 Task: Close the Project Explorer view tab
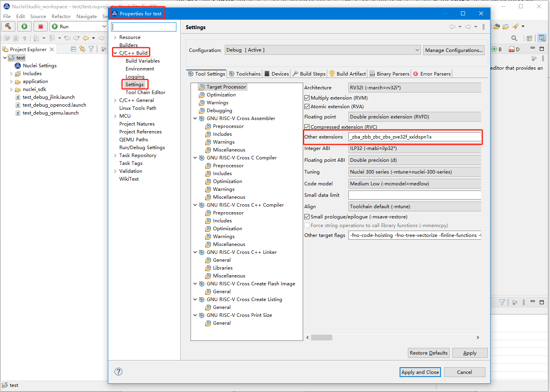point(52,49)
